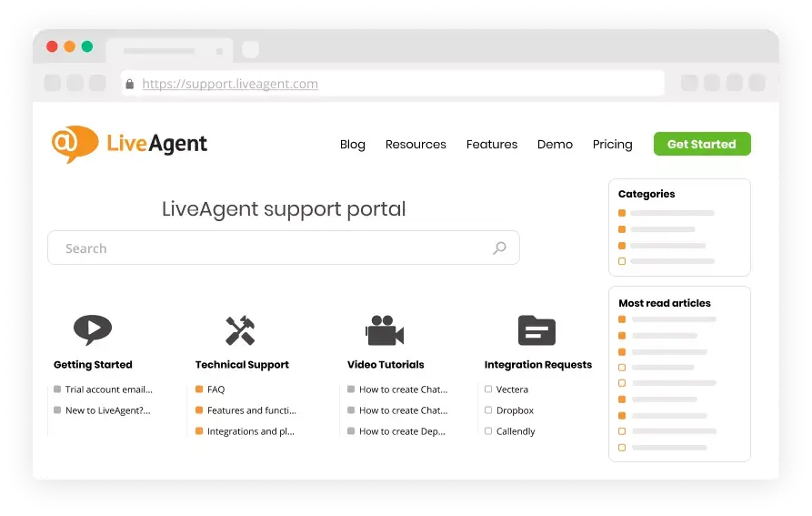
Task: Click the search magnifier icon
Action: point(499,248)
